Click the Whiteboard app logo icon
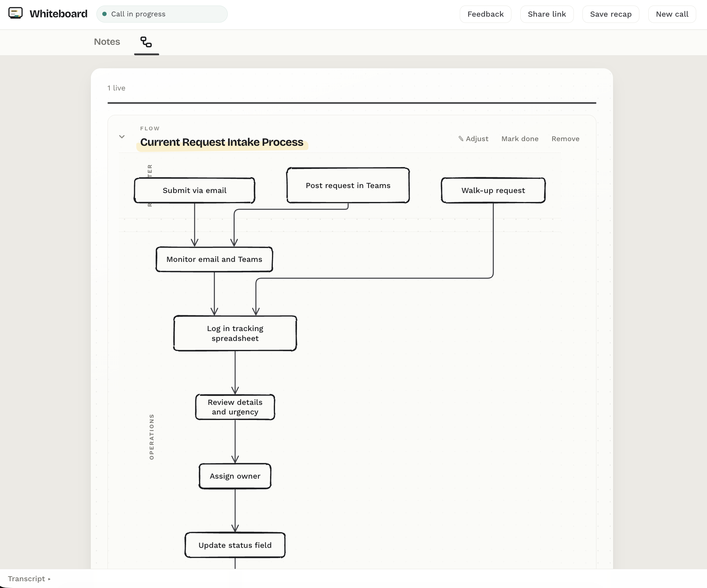707x588 pixels. tap(15, 14)
